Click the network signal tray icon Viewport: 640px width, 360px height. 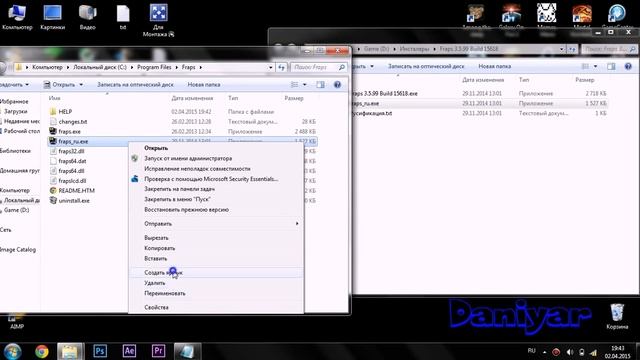click(x=593, y=352)
